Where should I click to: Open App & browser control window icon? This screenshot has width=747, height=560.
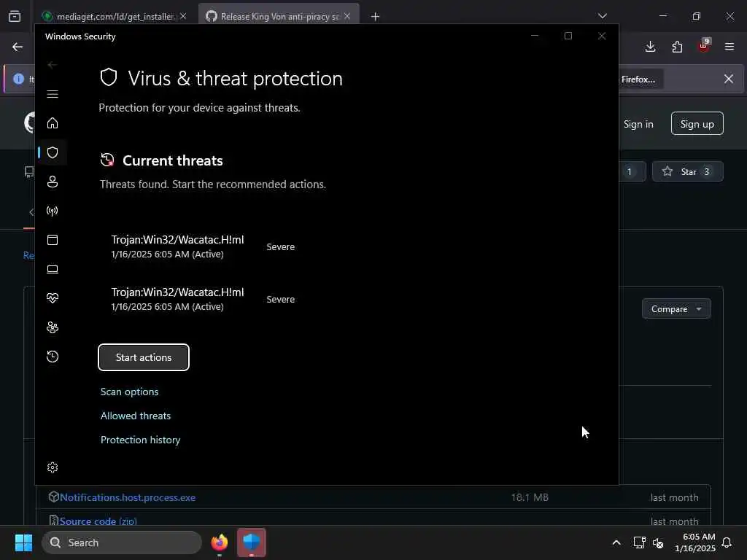coord(53,240)
